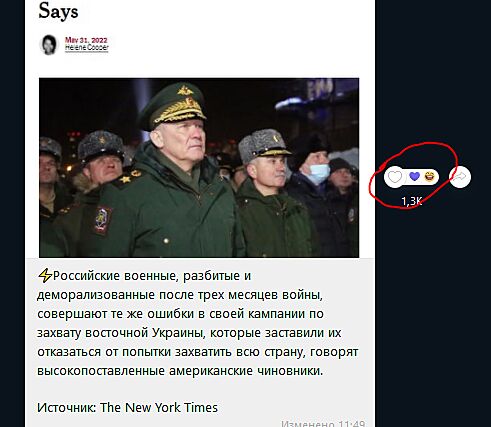Select the purple heart reaction

414,176
